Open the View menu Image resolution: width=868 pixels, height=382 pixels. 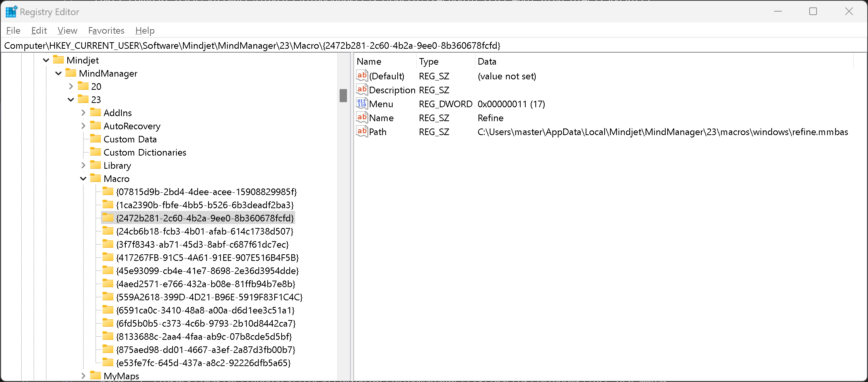click(67, 30)
